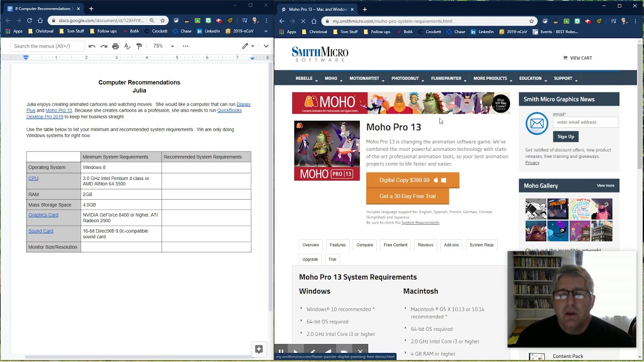Redo the last action in Google Docs

click(104, 46)
